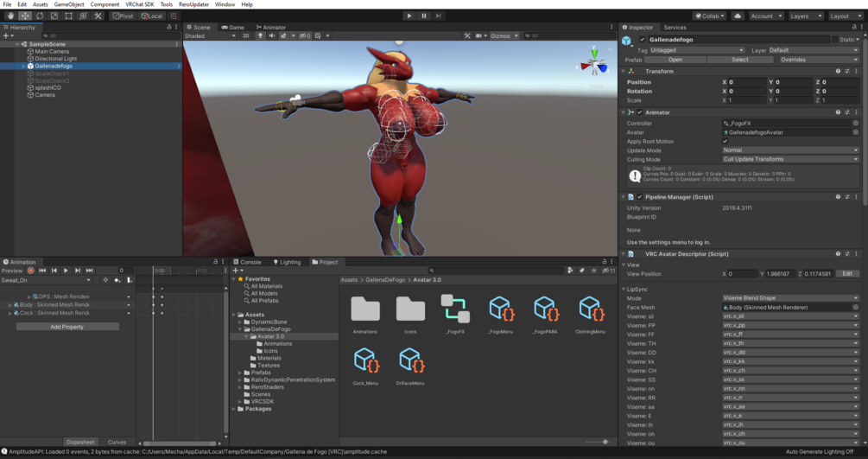This screenshot has height=459, width=868.
Task: Click View Position Edit button
Action: point(847,274)
